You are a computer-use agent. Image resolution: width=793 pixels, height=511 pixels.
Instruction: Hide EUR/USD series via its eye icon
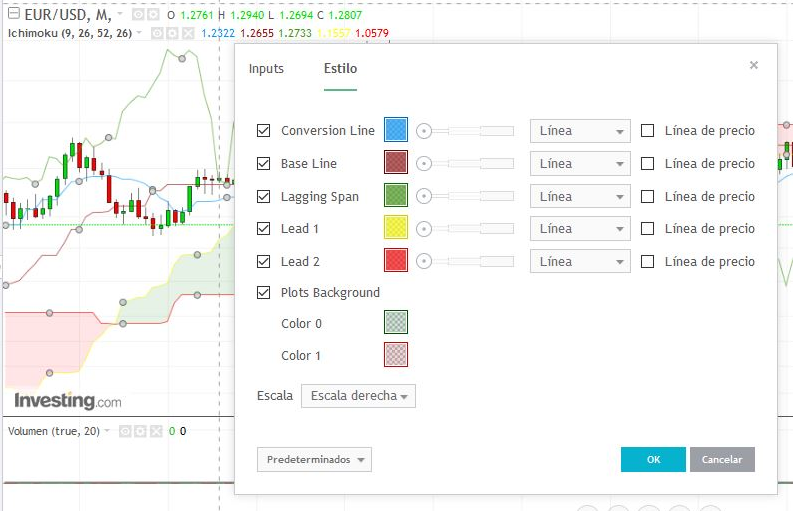[x=138, y=15]
